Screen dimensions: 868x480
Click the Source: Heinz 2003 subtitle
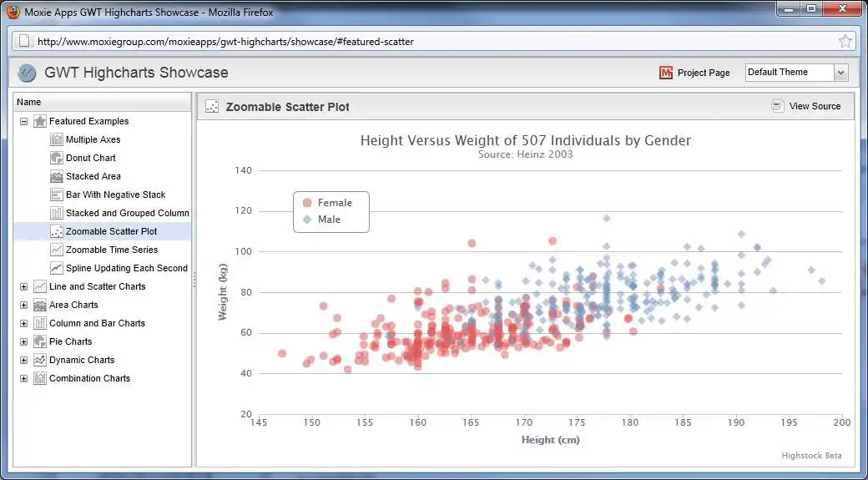[x=525, y=154]
